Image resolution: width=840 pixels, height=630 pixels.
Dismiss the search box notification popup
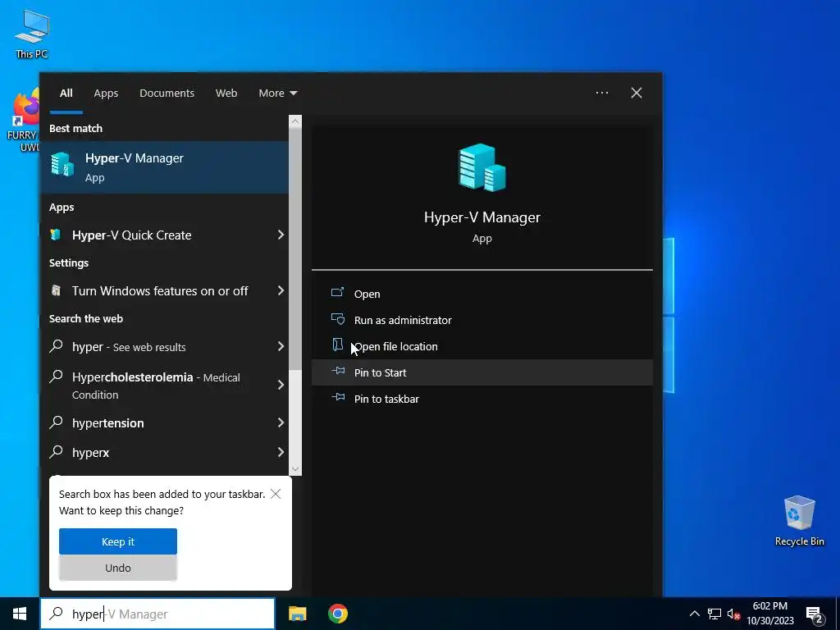[x=276, y=493]
